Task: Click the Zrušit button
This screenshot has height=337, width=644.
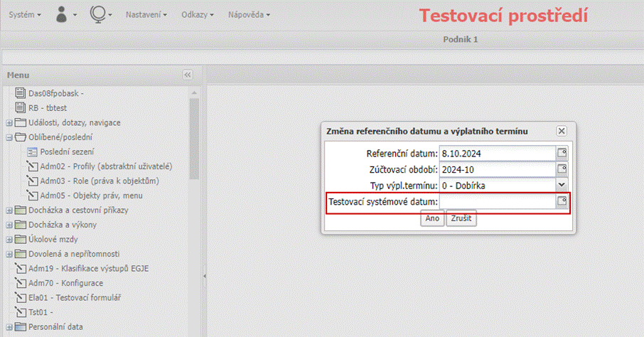Action: coord(461,219)
